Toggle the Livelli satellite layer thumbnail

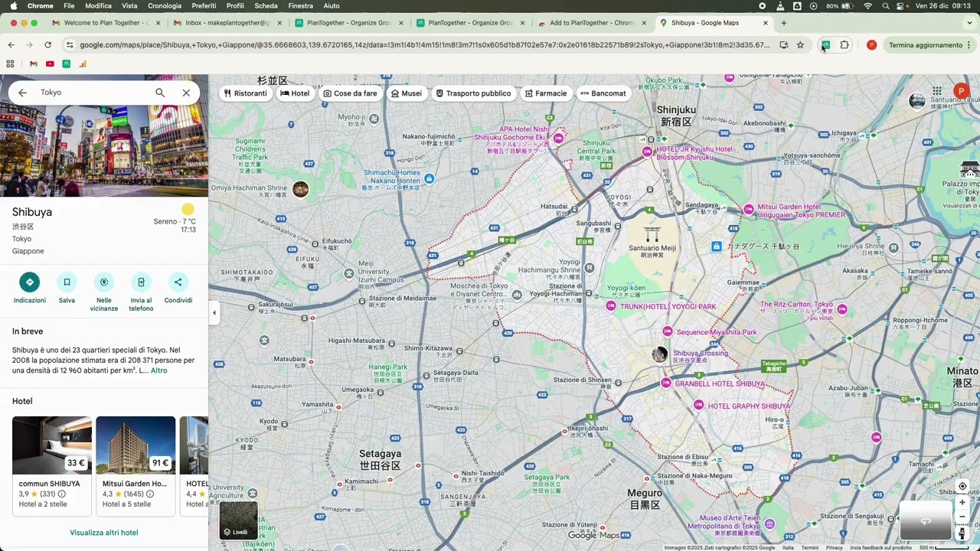click(238, 520)
